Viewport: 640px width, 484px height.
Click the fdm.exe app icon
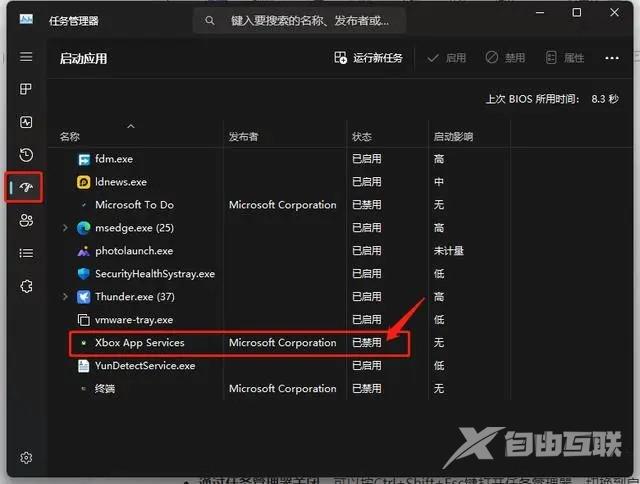coord(84,159)
